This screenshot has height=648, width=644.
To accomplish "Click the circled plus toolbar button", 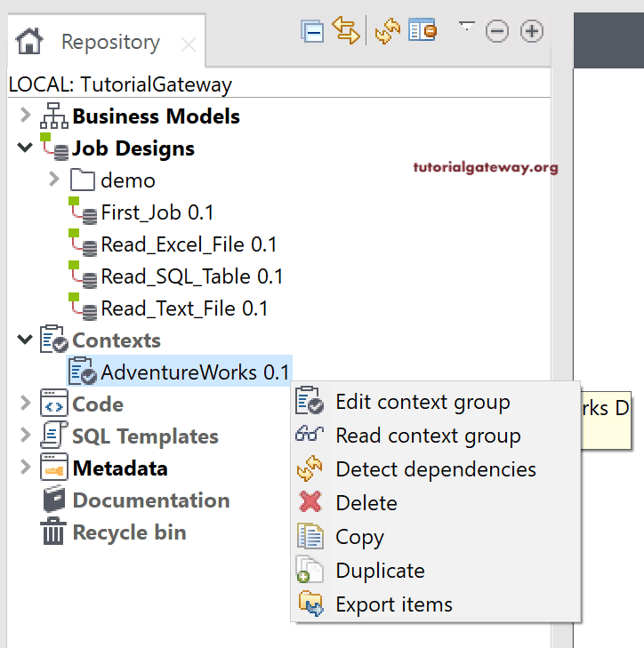I will pyautogui.click(x=531, y=32).
